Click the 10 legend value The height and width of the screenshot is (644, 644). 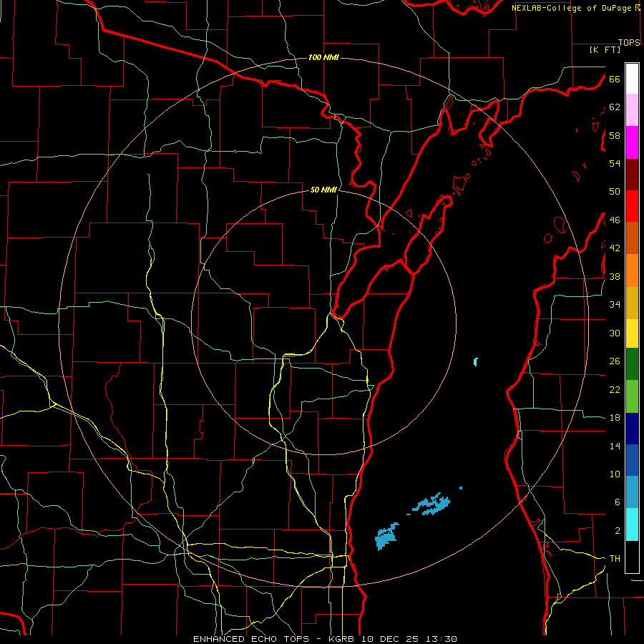click(x=615, y=474)
